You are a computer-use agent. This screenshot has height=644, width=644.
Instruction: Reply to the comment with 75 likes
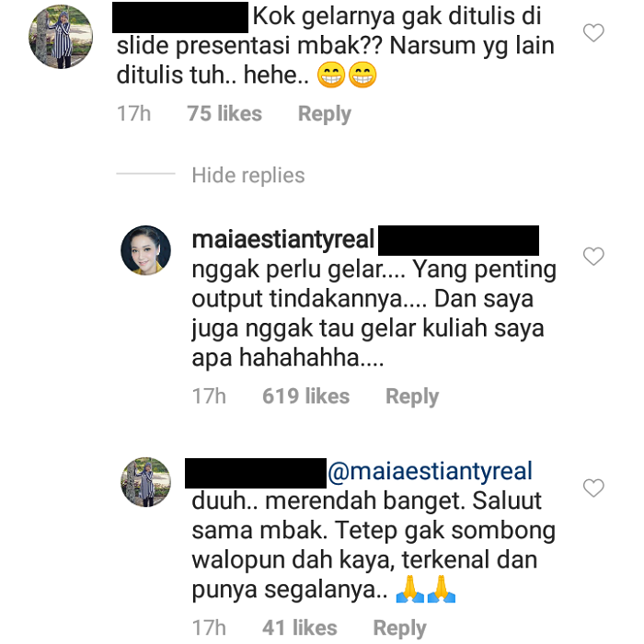325,114
